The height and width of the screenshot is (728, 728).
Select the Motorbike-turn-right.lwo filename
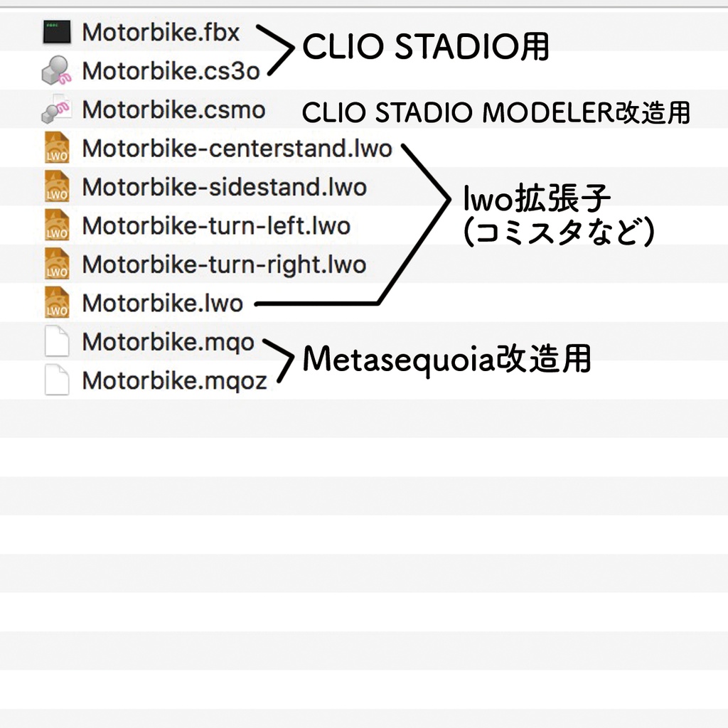click(x=224, y=264)
